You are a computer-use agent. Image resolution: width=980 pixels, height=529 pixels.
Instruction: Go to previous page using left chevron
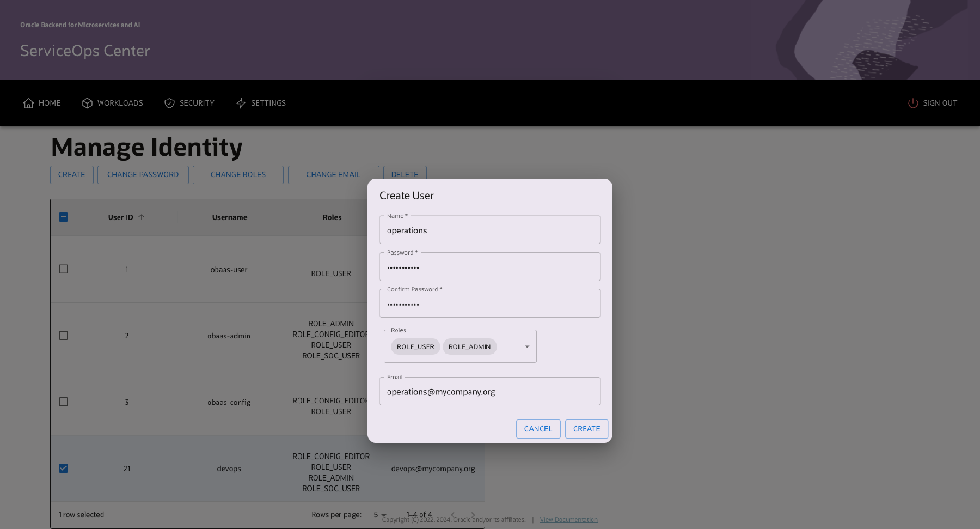click(452, 514)
